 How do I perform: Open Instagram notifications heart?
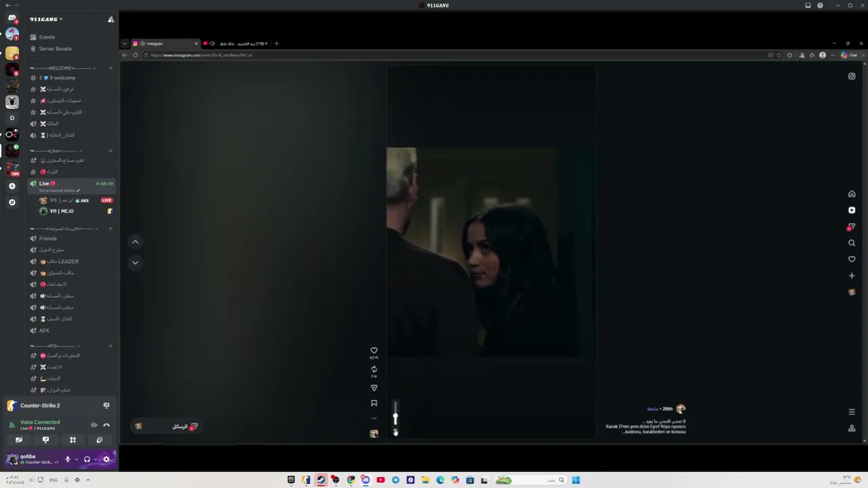click(x=852, y=259)
